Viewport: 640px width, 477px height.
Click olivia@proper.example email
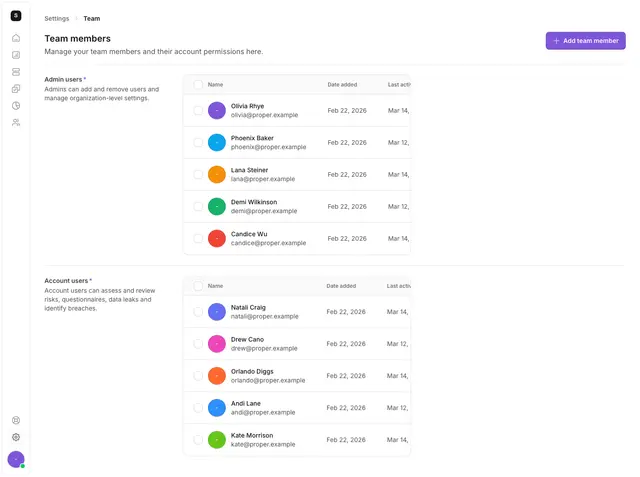pyautogui.click(x=264, y=115)
